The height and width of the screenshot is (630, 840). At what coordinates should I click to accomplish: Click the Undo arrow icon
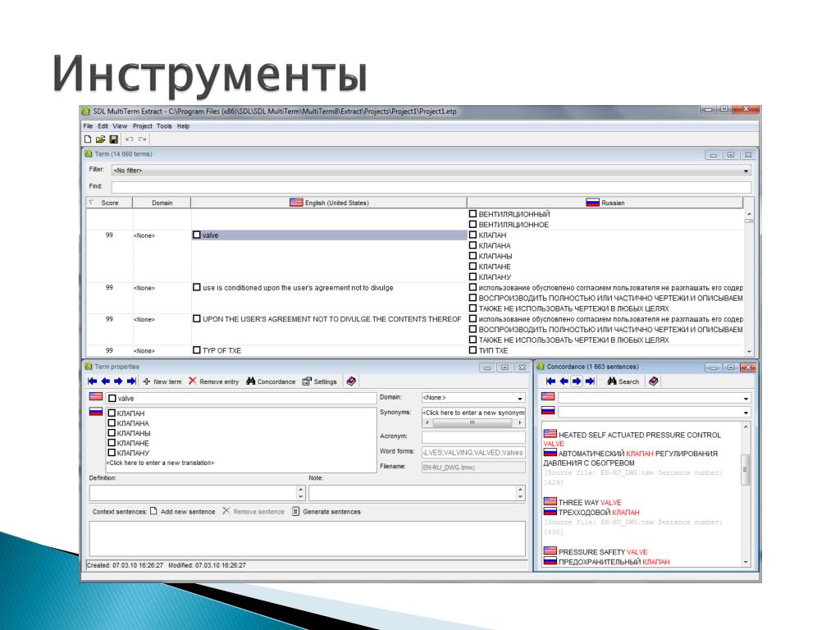(129, 139)
